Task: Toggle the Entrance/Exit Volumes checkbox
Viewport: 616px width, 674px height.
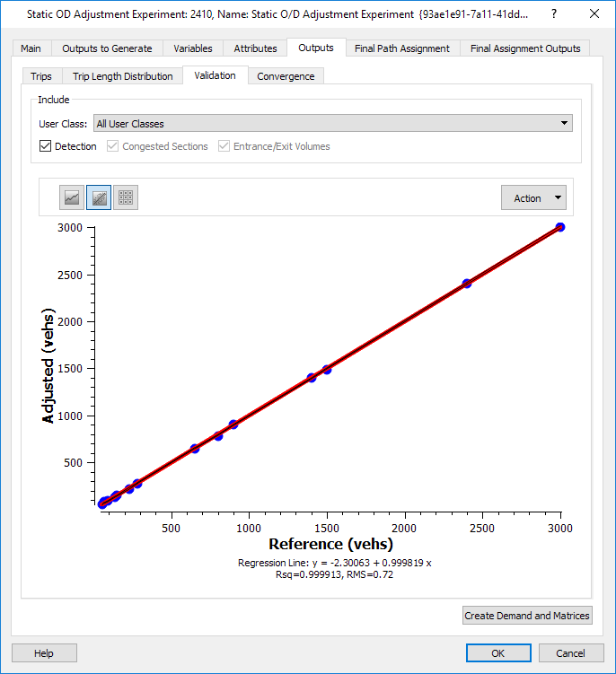Action: point(224,146)
